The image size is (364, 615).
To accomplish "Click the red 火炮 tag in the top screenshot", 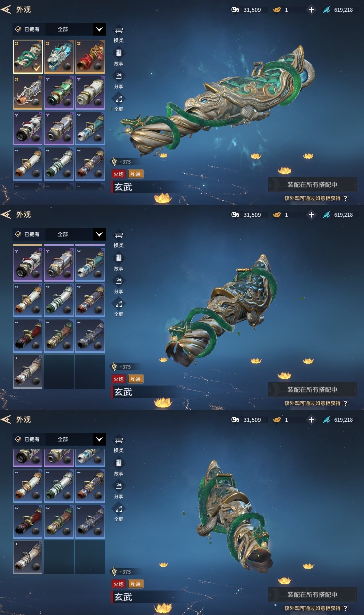I will (x=119, y=174).
